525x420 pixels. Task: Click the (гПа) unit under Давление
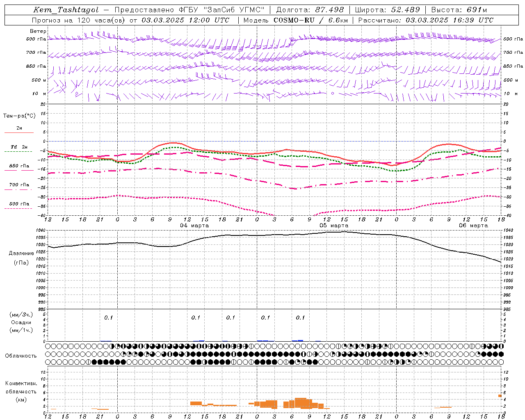[x=21, y=262]
